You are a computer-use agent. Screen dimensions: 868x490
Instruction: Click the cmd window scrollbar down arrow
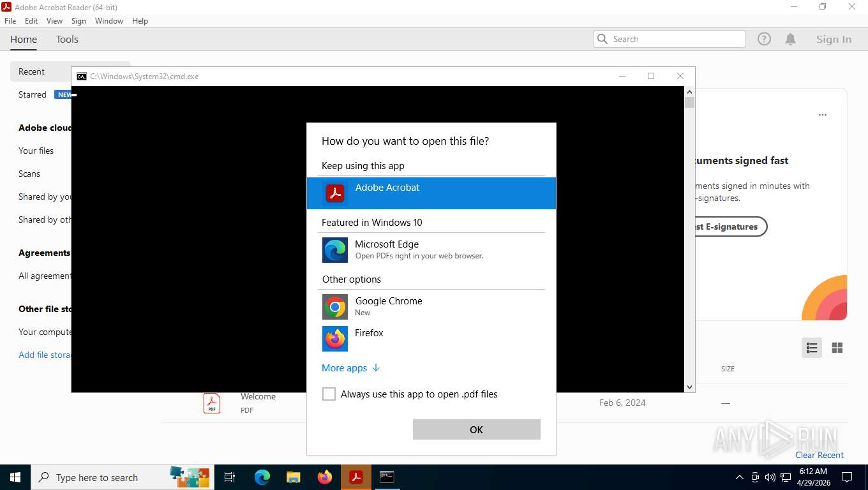[689, 387]
